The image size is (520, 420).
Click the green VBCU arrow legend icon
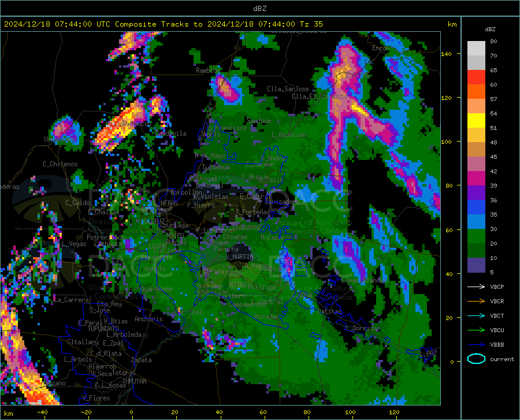coord(476,330)
